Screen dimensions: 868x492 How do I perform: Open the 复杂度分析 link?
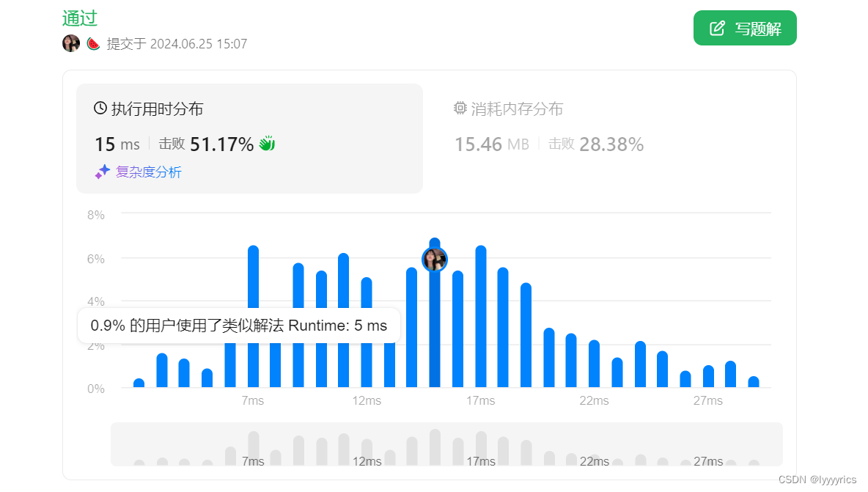pyautogui.click(x=148, y=172)
